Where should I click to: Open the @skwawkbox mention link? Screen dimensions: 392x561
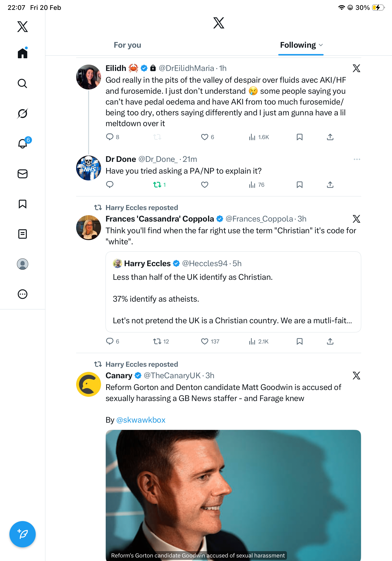pos(141,420)
